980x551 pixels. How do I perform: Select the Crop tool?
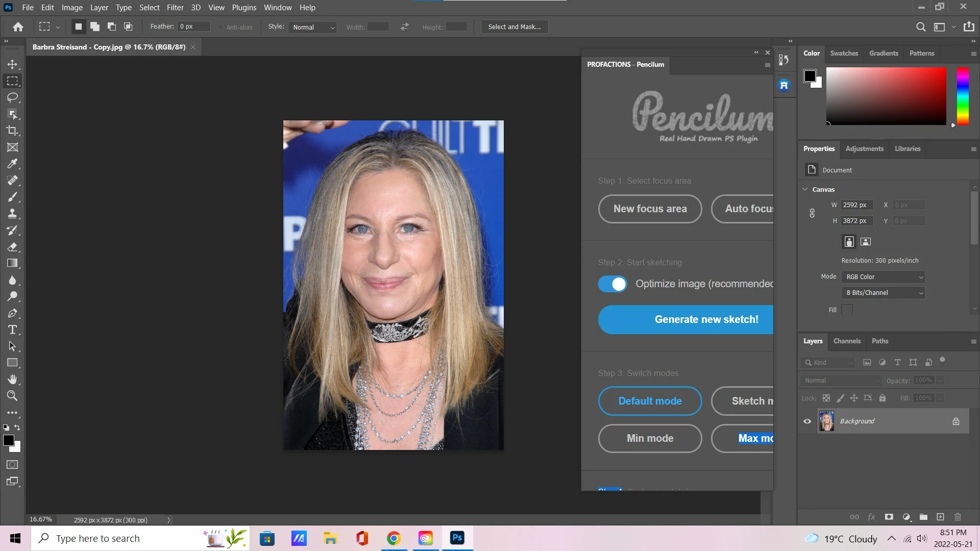12,131
